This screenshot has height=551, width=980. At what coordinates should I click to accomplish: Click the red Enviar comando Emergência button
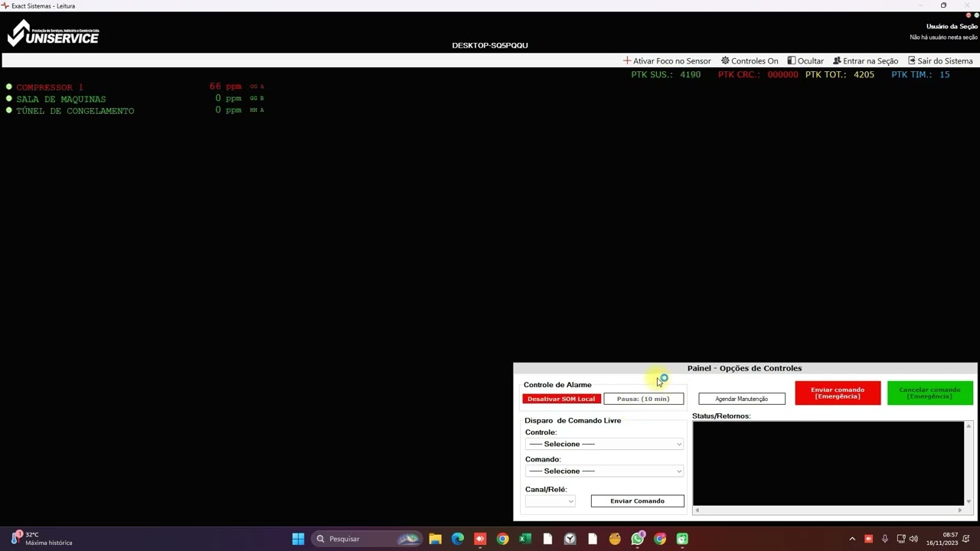click(x=838, y=393)
